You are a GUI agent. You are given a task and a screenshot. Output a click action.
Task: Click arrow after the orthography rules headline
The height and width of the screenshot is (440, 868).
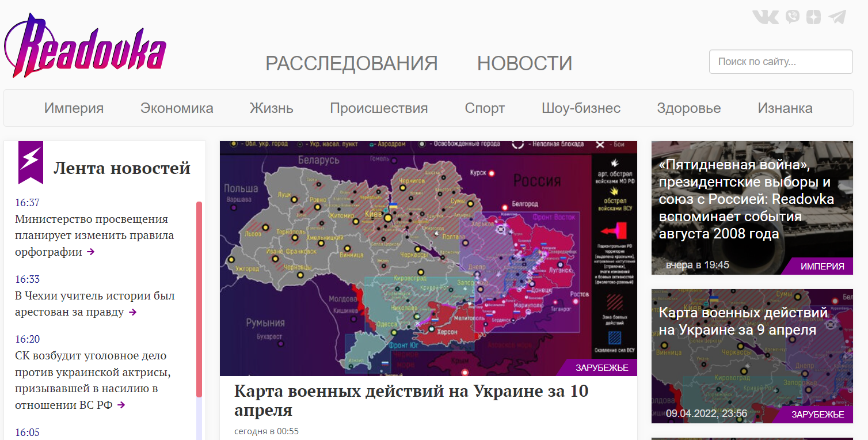point(90,252)
